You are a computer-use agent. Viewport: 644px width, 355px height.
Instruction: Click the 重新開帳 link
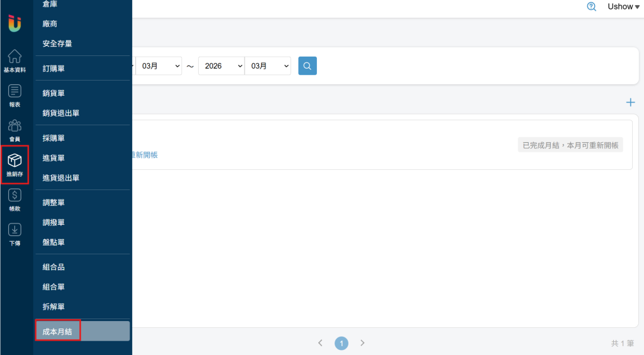click(x=145, y=155)
